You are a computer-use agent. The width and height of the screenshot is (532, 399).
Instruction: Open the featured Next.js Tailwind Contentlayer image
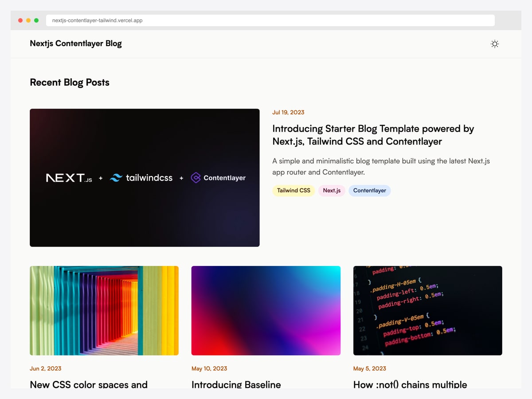pos(145,178)
